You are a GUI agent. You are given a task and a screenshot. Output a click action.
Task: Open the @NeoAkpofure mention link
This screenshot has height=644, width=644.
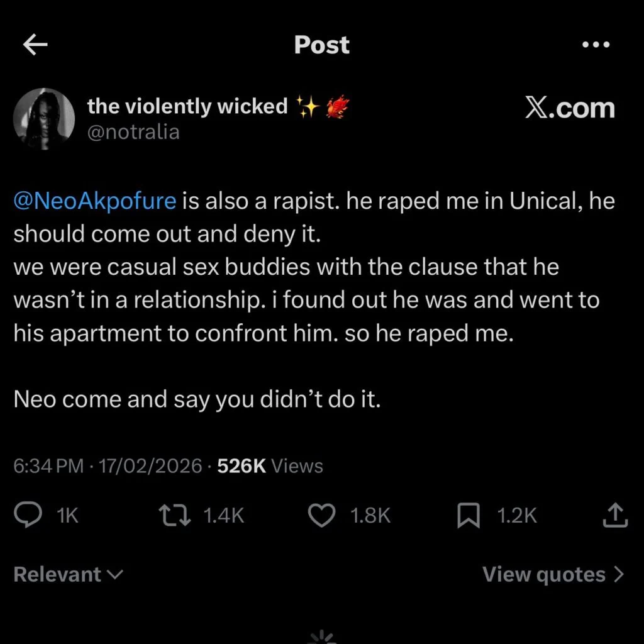(95, 201)
